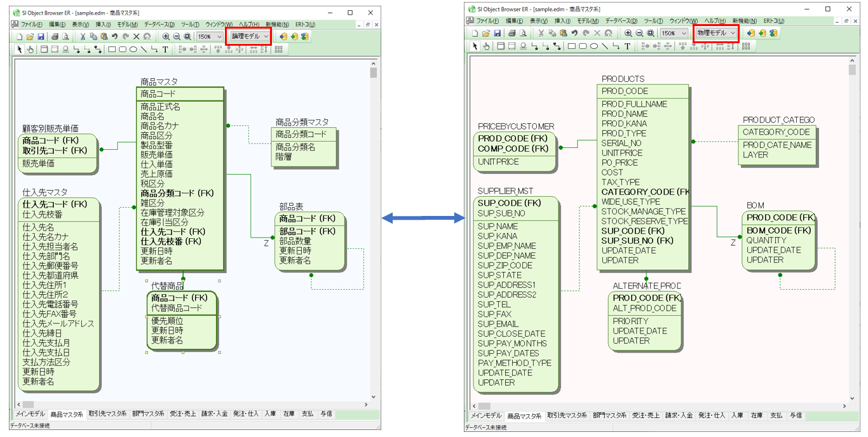The width and height of the screenshot is (868, 437).
Task: Select the arrow selection tool
Action: coord(20,49)
